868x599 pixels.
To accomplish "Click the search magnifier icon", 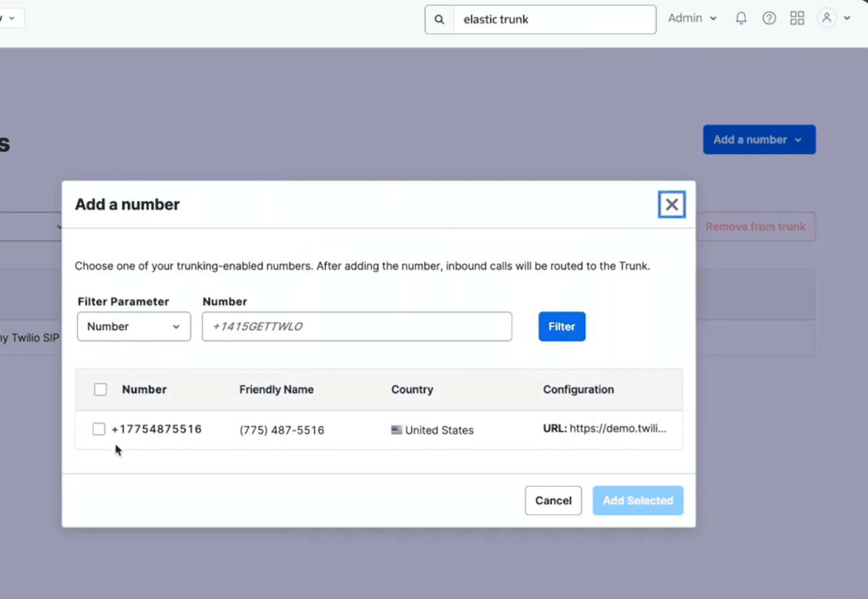I will (440, 19).
